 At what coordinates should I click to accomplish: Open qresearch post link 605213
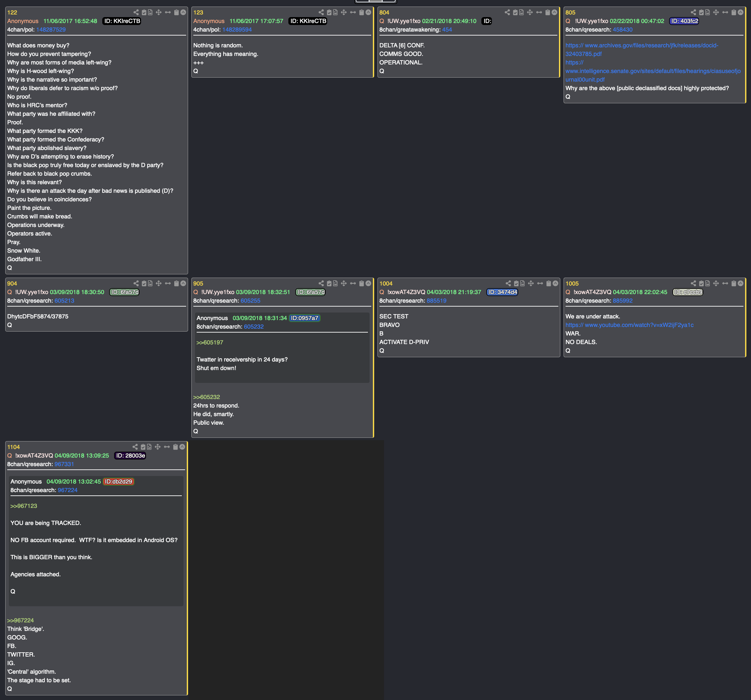click(64, 300)
